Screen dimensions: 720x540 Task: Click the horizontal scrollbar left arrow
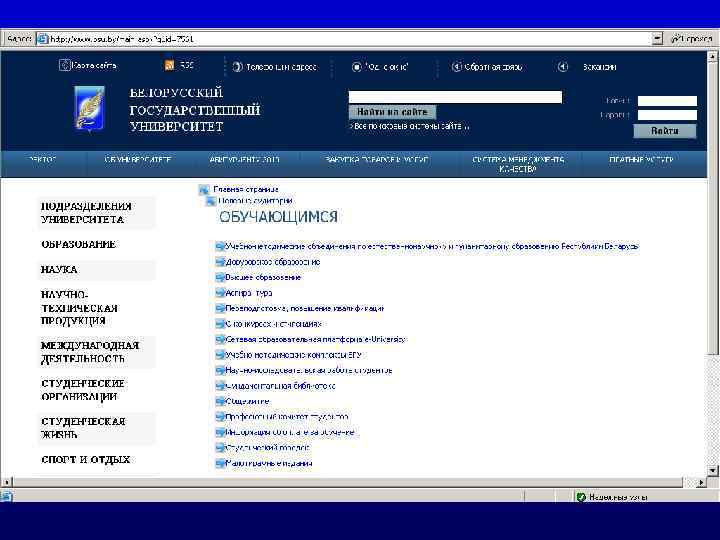tap(6, 482)
